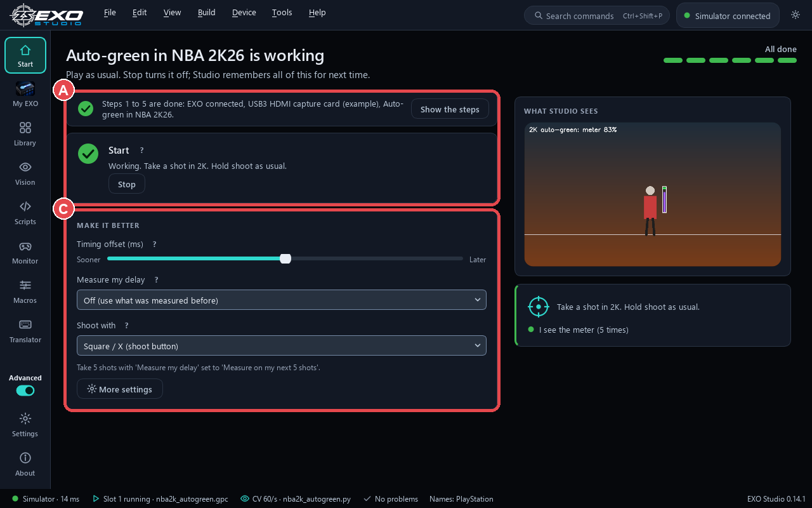Click Names: PlayStation in status bar

461,499
